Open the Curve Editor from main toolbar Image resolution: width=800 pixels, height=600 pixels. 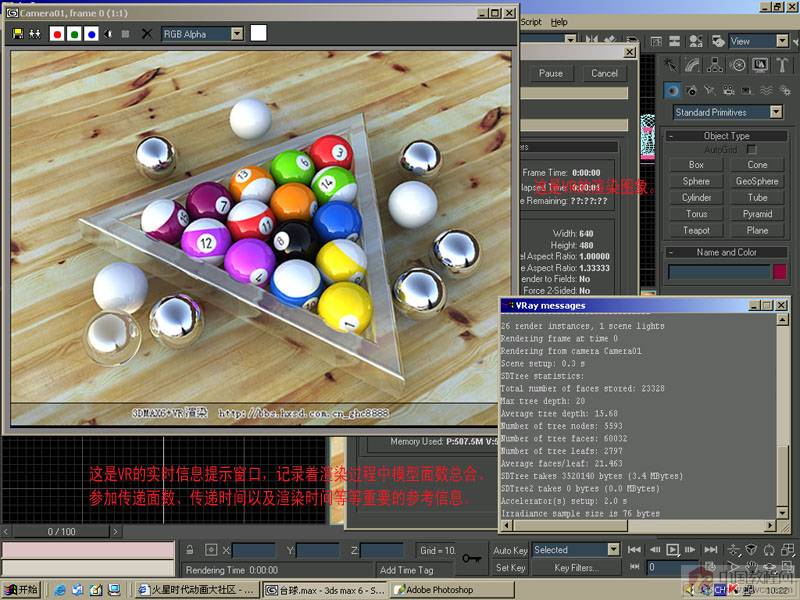[x=656, y=41]
